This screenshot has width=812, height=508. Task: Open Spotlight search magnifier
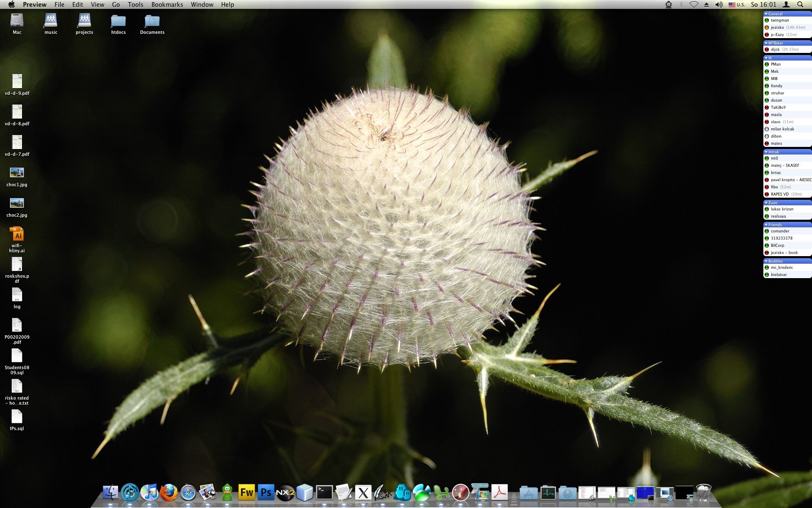[800, 5]
